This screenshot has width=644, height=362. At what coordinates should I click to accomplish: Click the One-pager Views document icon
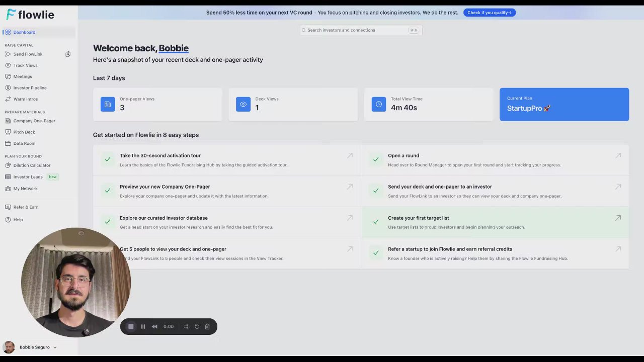tap(108, 104)
